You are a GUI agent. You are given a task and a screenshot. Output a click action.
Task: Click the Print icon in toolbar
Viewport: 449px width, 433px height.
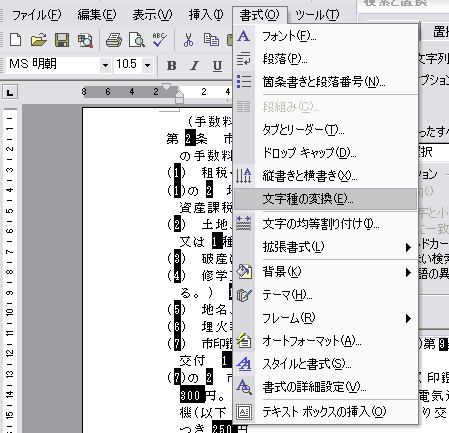pos(114,40)
